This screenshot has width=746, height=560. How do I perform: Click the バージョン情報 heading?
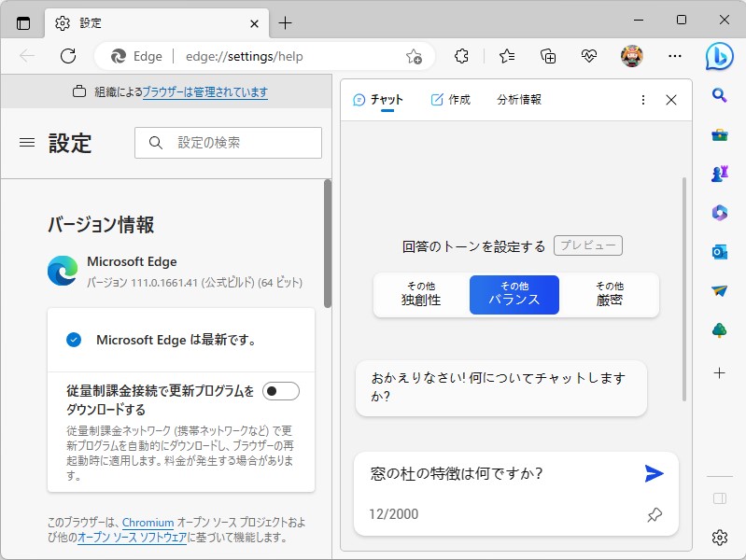point(101,225)
